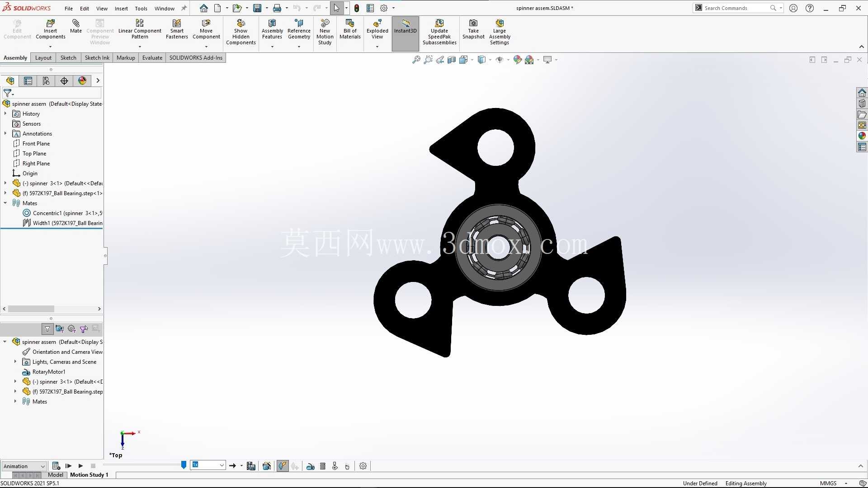
Task: Click Update SpeedPak Subassemblies
Action: coord(439,32)
